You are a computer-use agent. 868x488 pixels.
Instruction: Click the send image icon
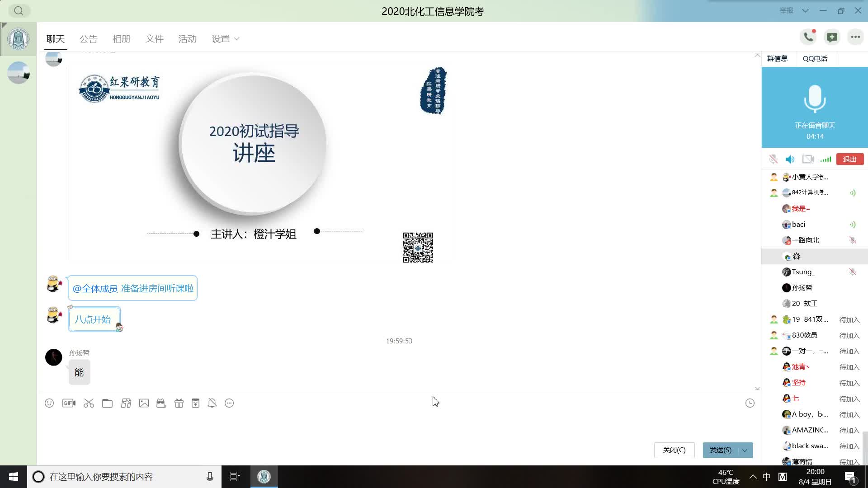coord(144,403)
